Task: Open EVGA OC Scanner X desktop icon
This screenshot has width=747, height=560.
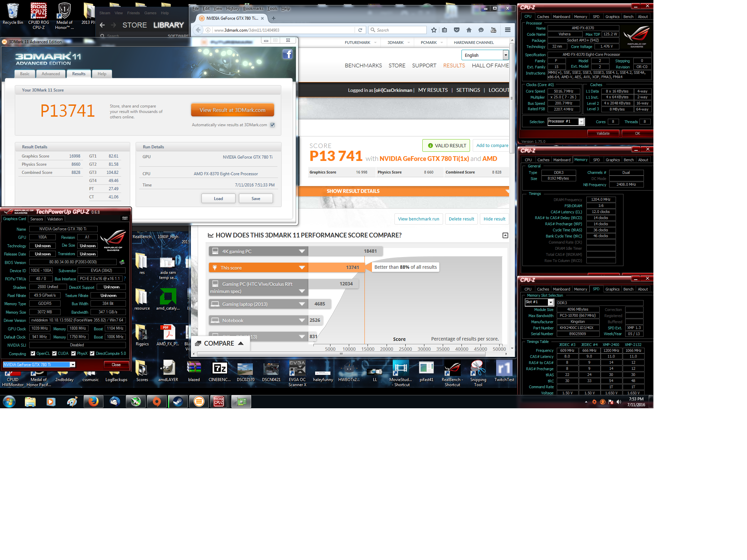Action: click(297, 374)
